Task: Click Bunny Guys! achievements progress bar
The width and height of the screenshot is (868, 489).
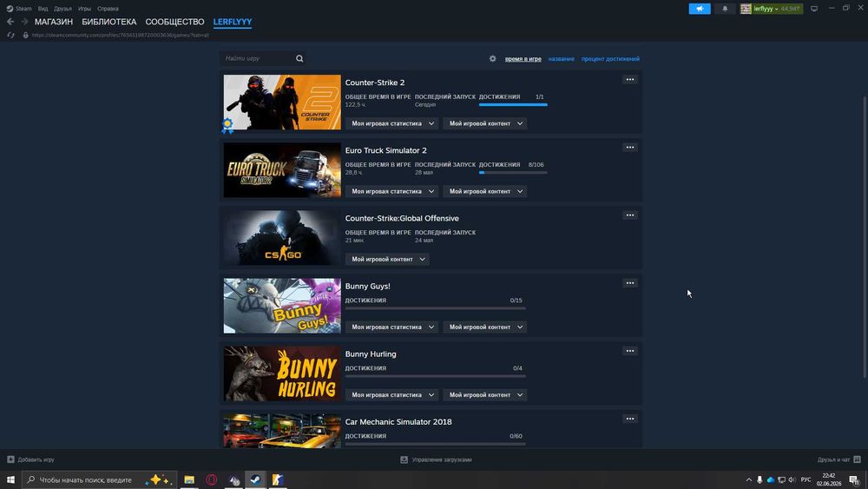Action: (435, 308)
